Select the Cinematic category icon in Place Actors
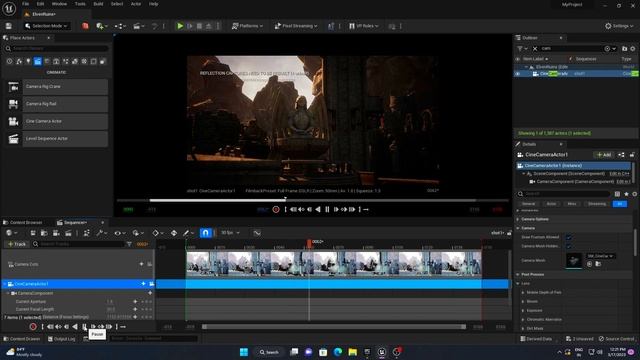 point(38,62)
